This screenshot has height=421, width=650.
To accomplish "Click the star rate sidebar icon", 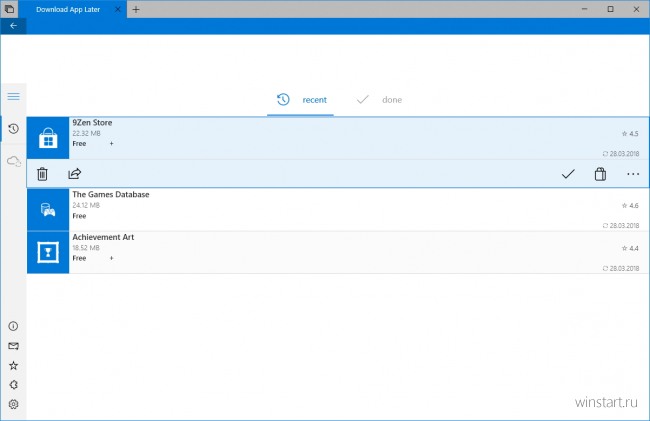I will pyautogui.click(x=13, y=365).
